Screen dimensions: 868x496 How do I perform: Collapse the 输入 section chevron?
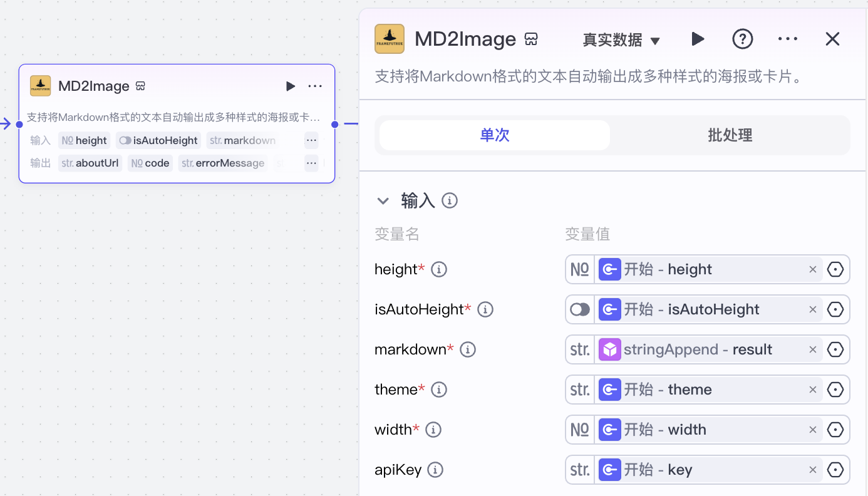383,200
